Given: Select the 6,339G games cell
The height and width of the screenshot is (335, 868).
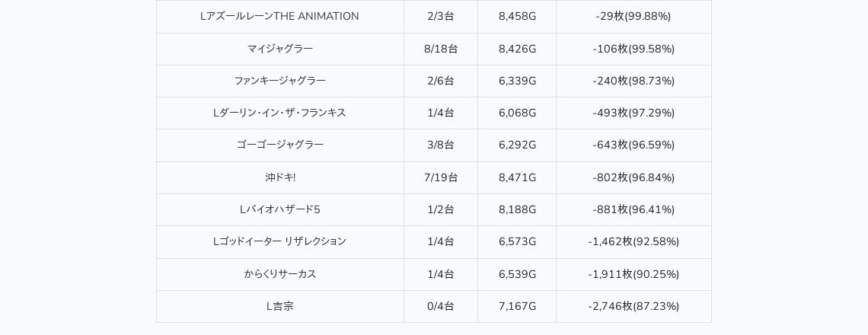Looking at the screenshot, I should click(x=517, y=81).
